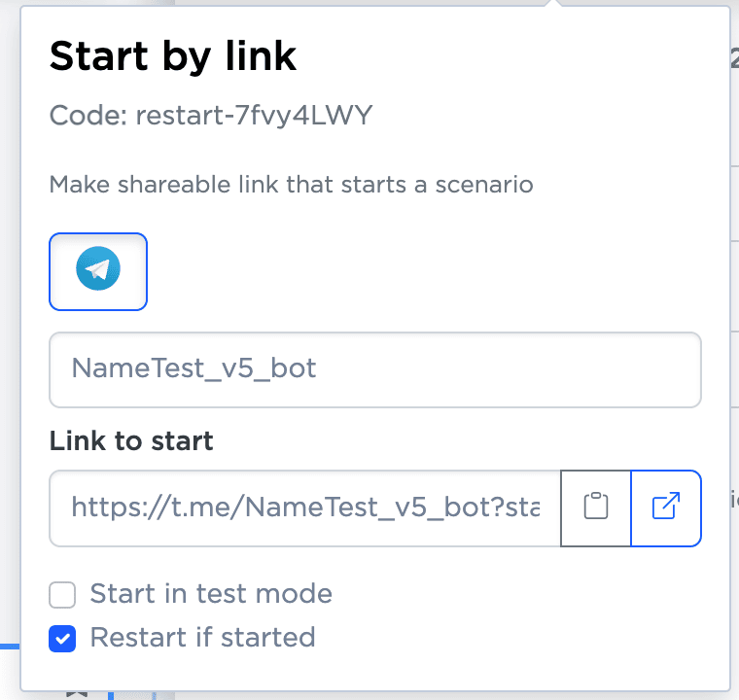The image size is (739, 700).
Task: Focus the NameTest_v5_bot bot name field
Action: click(x=374, y=369)
